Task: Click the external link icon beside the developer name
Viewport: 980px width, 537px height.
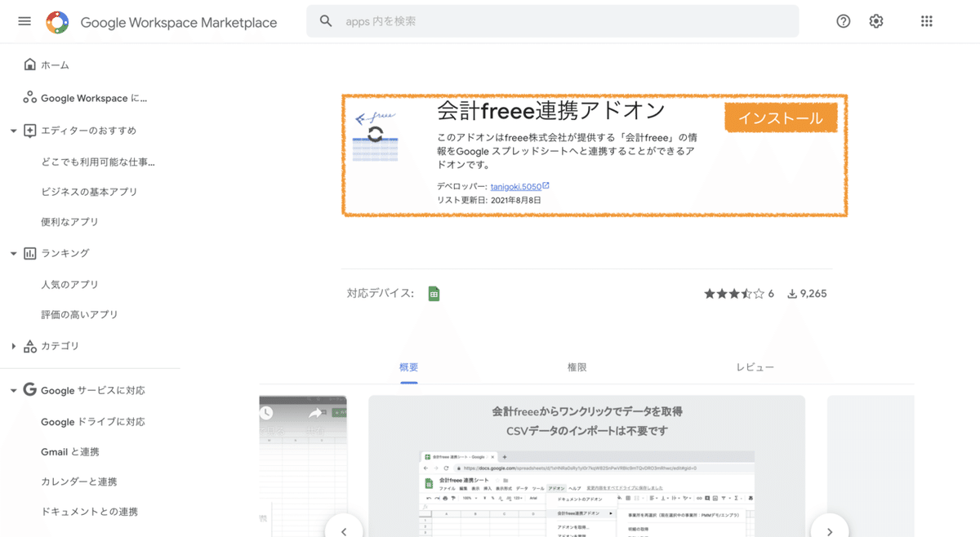Action: 546,186
